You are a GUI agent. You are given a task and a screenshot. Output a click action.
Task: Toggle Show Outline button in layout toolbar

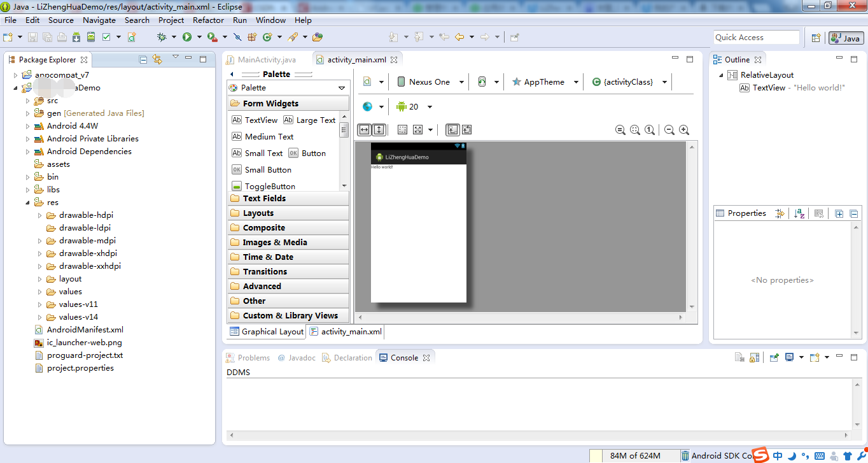click(403, 129)
